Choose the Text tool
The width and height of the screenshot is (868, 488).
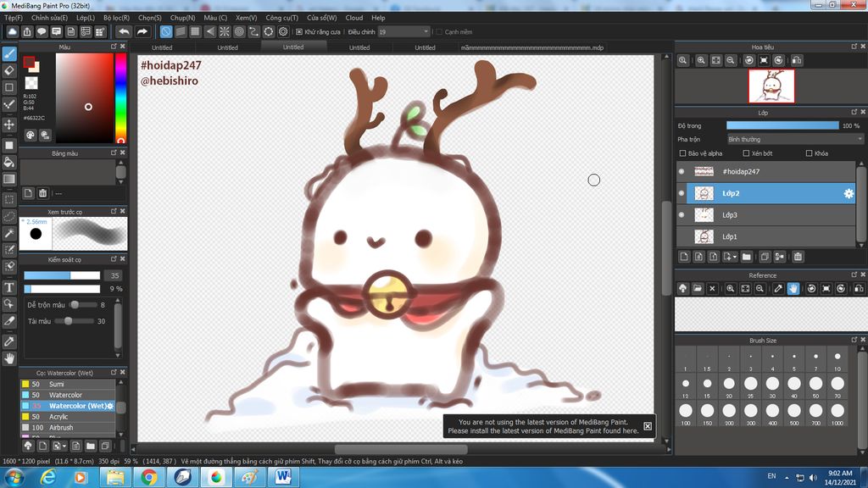pyautogui.click(x=9, y=287)
